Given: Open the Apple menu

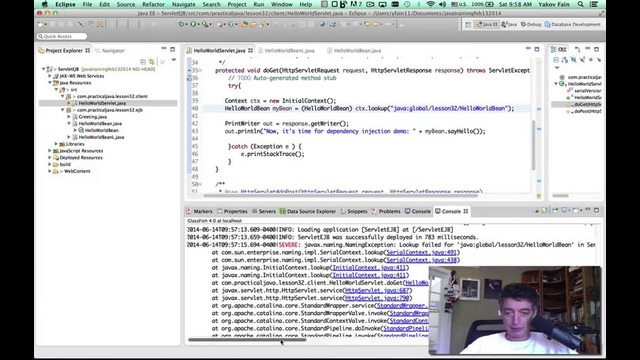Looking at the screenshot, I should click(44, 4).
